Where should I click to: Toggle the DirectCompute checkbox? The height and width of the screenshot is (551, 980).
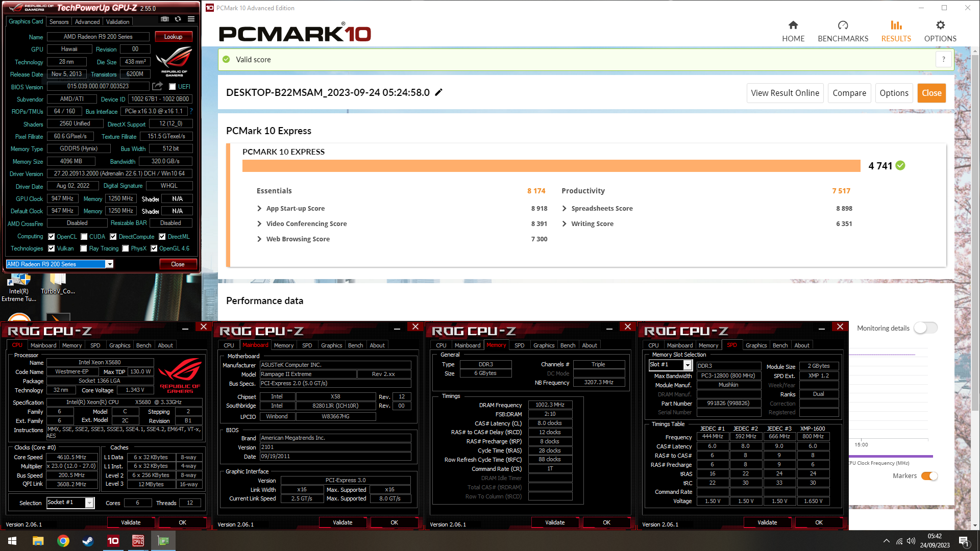[x=113, y=237]
